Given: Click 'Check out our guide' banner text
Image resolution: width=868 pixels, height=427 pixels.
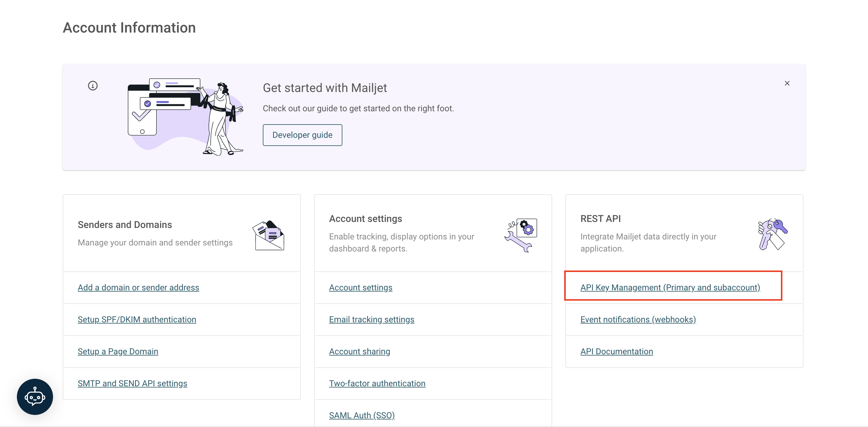Looking at the screenshot, I should pos(358,109).
